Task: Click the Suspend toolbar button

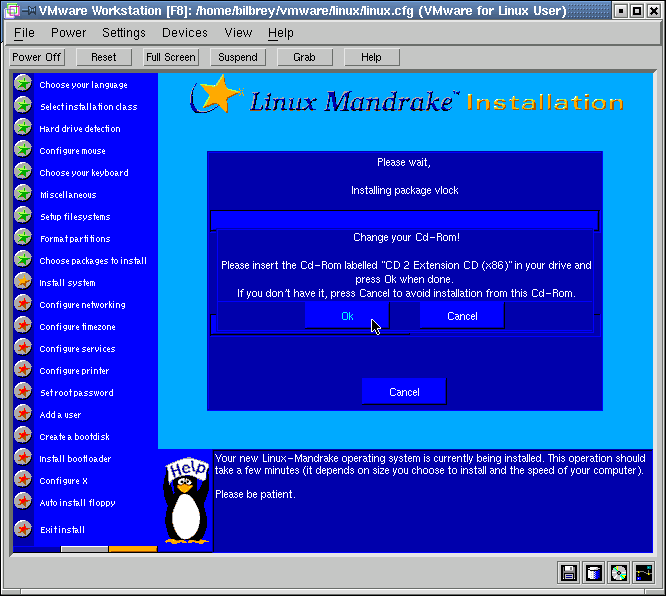Action: point(238,57)
